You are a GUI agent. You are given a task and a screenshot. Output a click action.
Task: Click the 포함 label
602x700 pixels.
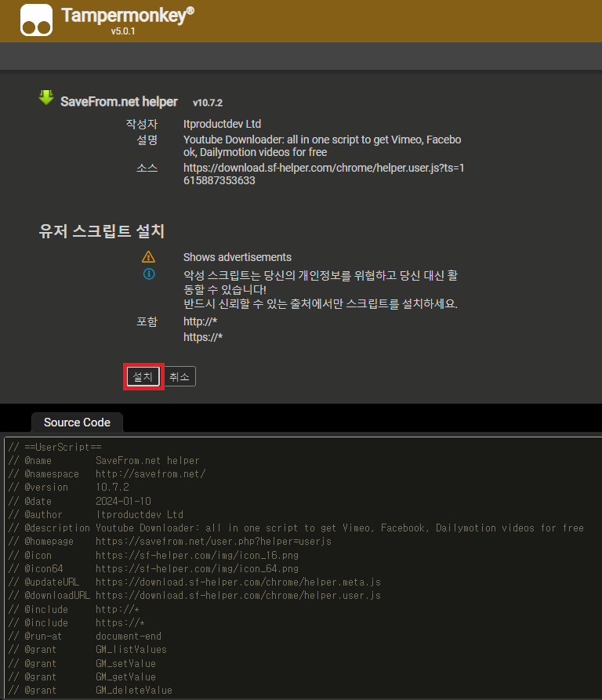[x=147, y=321]
